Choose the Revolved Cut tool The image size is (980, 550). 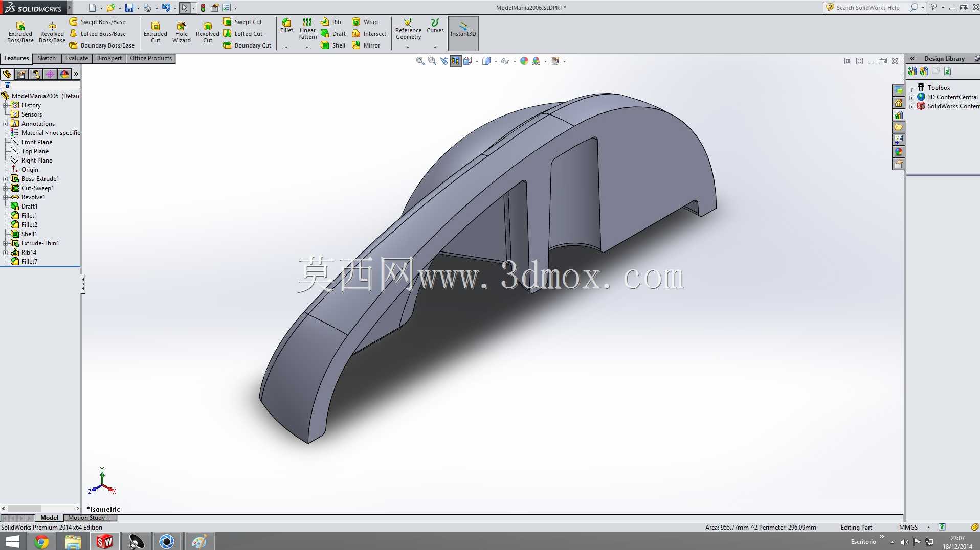[x=208, y=33]
